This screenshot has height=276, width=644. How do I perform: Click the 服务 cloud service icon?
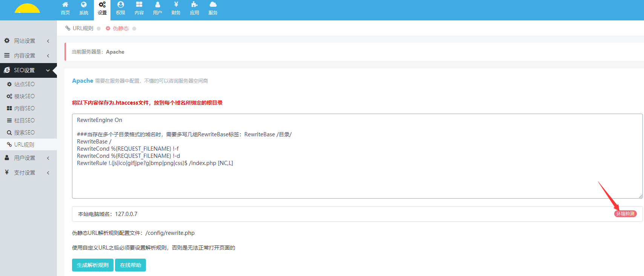tap(213, 8)
